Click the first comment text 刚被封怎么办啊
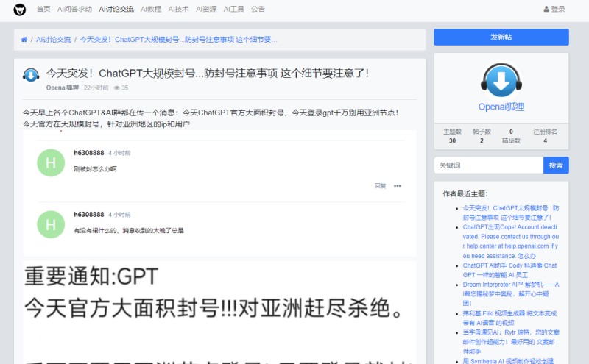The image size is (589, 364). point(95,169)
